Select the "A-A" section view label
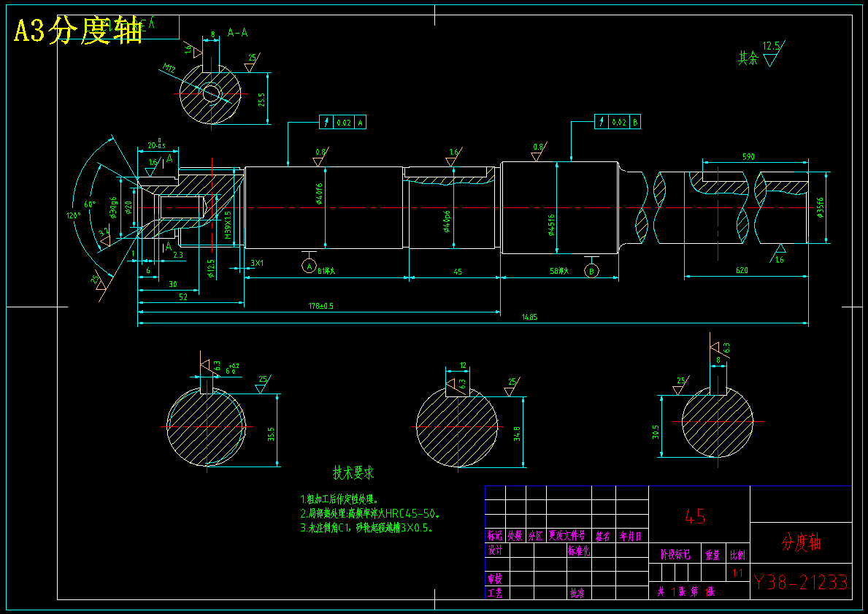 tap(237, 33)
